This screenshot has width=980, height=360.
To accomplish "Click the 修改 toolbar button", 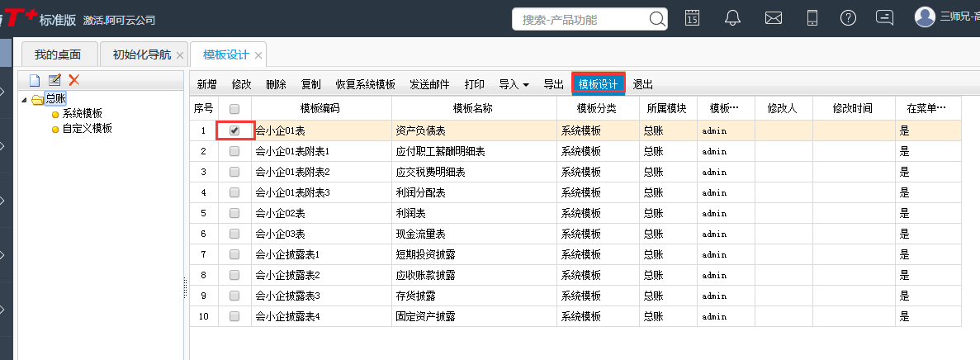I will (241, 84).
